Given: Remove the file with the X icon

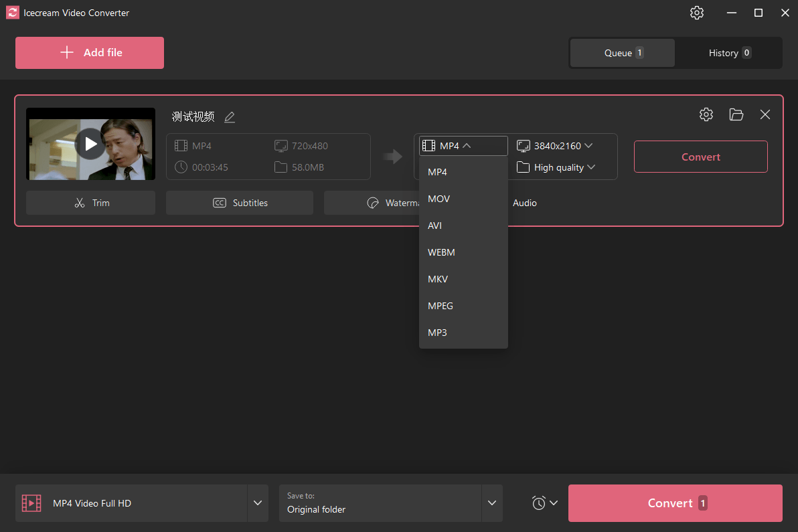Looking at the screenshot, I should (x=765, y=114).
